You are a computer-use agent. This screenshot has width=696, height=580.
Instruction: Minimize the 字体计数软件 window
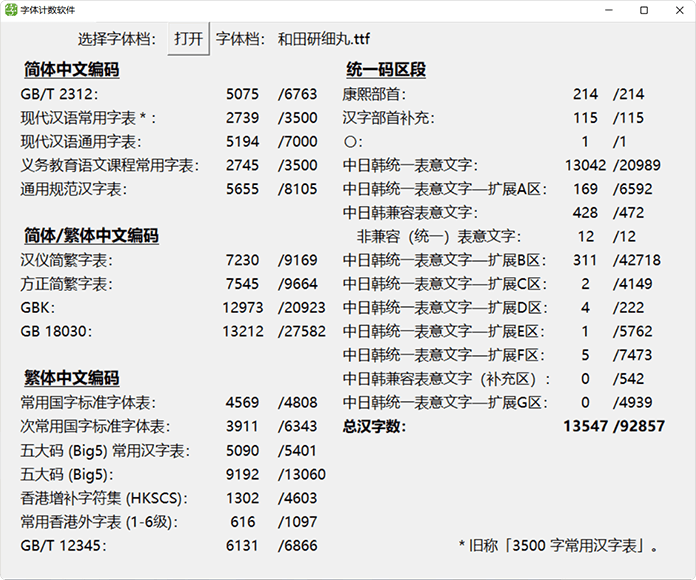pos(609,10)
